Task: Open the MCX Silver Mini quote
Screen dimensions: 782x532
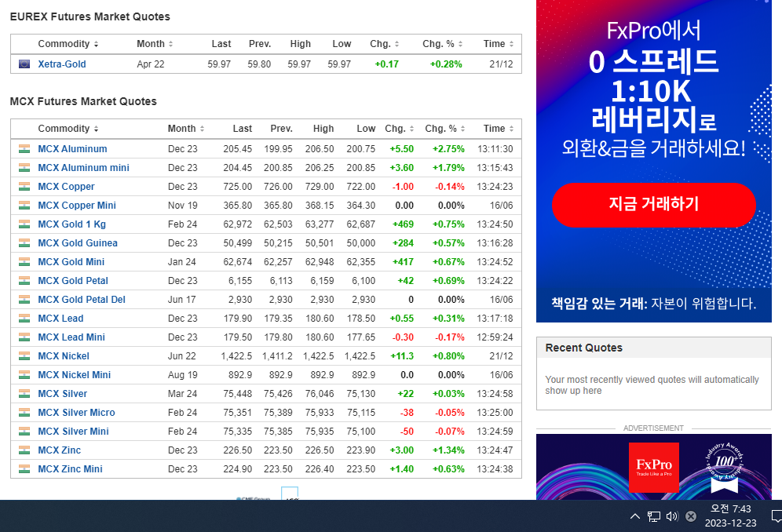Action: (x=73, y=432)
